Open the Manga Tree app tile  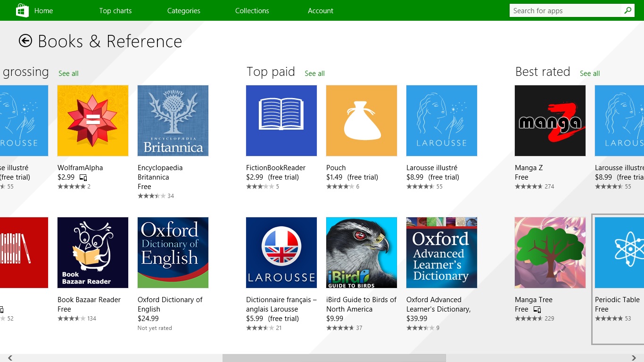550,253
